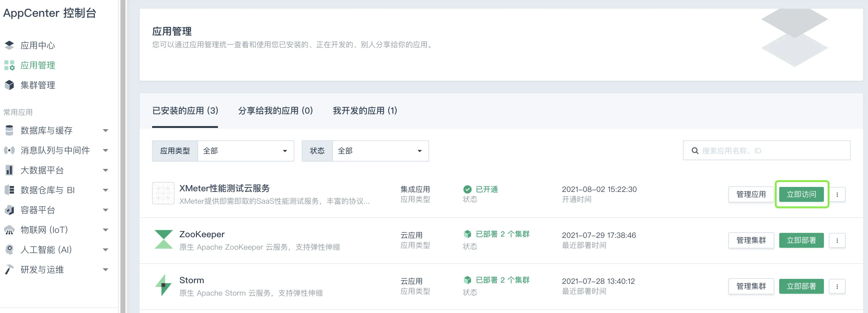Click 管理集群 button for ZooKeeper
868x313 pixels.
coord(751,240)
